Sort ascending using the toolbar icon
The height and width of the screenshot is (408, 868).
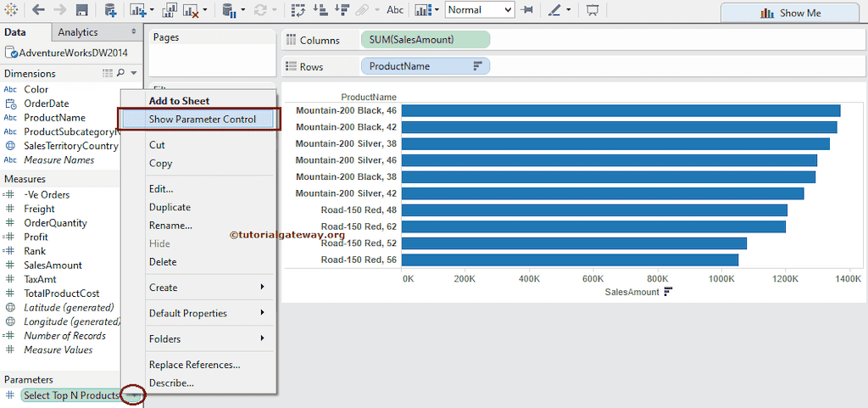coord(321,11)
